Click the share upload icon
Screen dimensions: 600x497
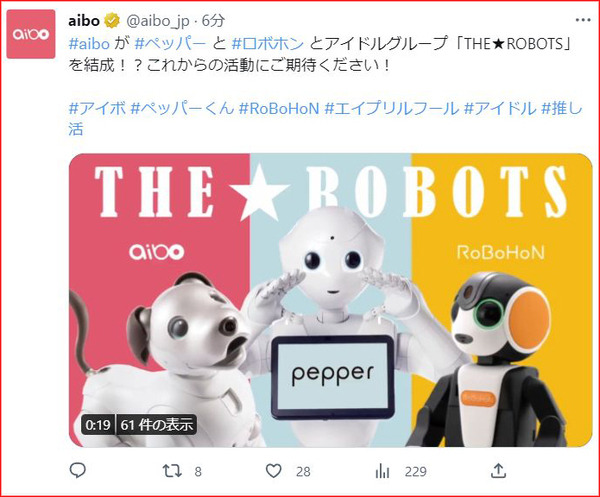(x=498, y=471)
